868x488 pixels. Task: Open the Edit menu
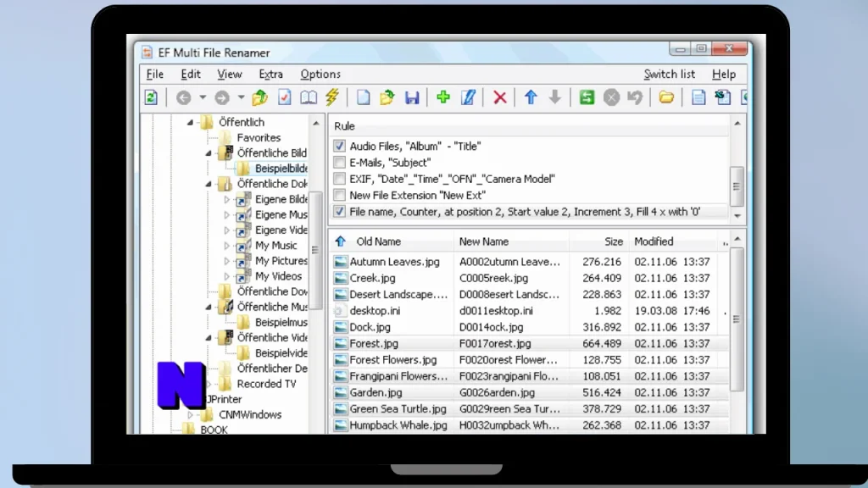click(191, 75)
